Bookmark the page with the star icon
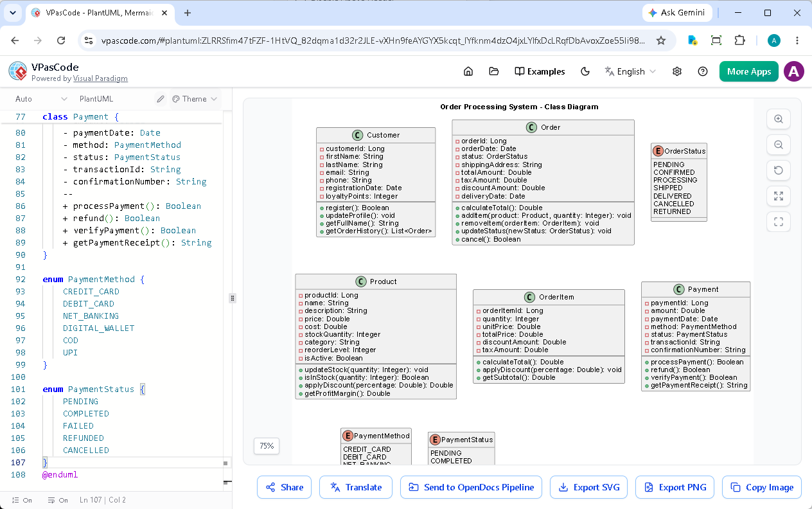The image size is (812, 509). (661, 40)
